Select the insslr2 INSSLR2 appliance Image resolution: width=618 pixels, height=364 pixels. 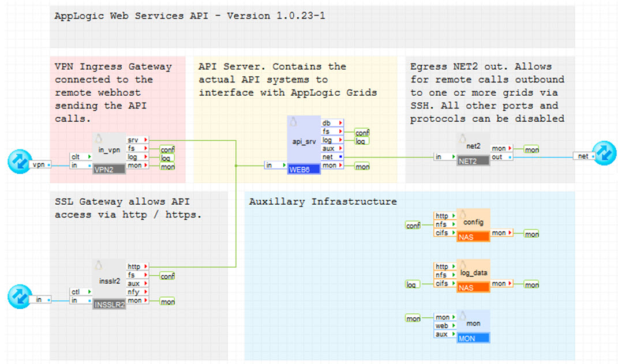click(x=109, y=283)
